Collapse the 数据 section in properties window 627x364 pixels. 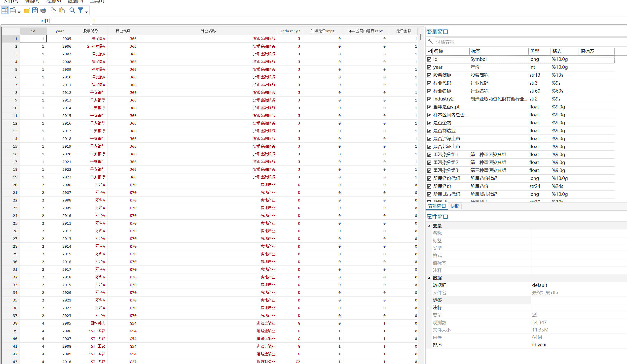[429, 278]
